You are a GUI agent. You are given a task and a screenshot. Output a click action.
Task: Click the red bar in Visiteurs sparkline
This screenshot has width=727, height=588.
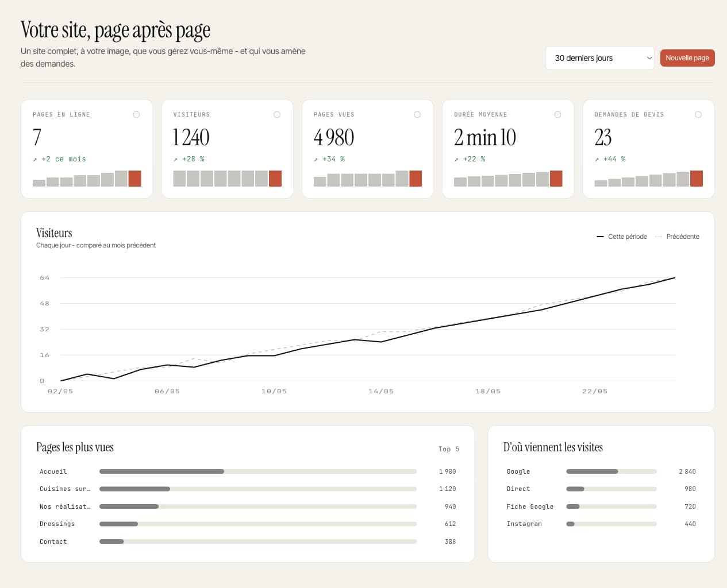pyautogui.click(x=275, y=179)
